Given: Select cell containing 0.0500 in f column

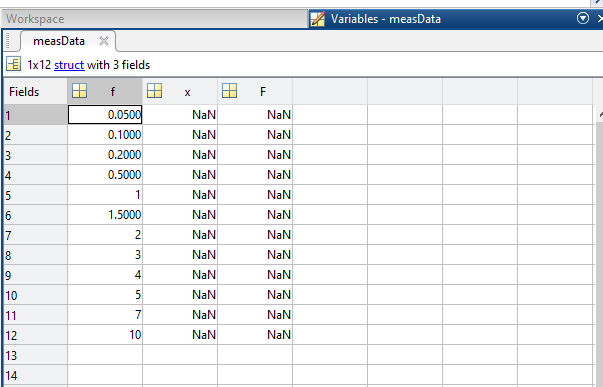Looking at the screenshot, I should (x=105, y=115).
